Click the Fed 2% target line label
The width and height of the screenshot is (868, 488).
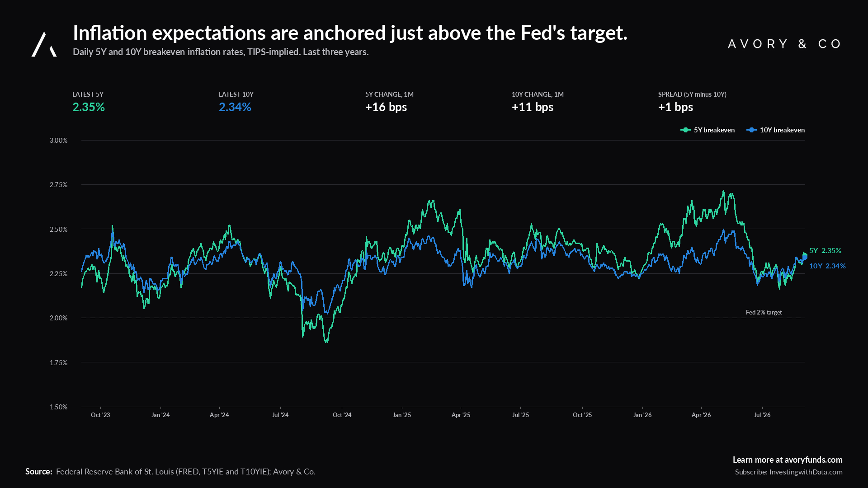pyautogui.click(x=764, y=312)
